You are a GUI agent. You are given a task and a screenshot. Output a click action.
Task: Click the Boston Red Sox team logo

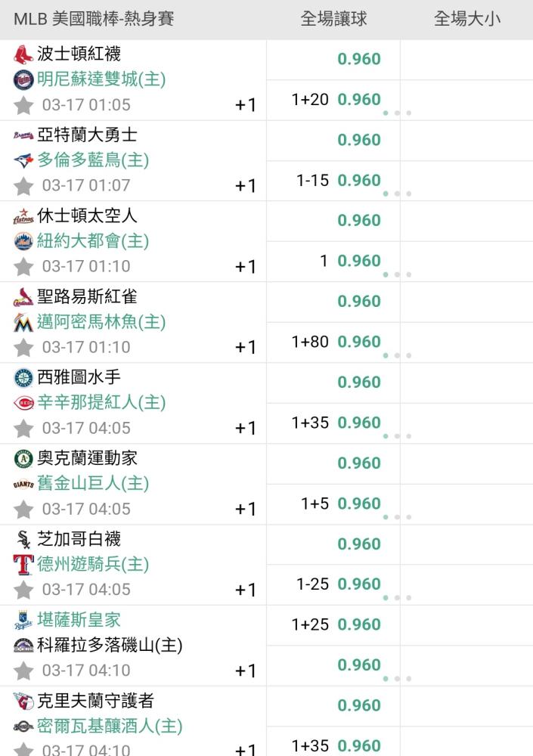pos(23,54)
